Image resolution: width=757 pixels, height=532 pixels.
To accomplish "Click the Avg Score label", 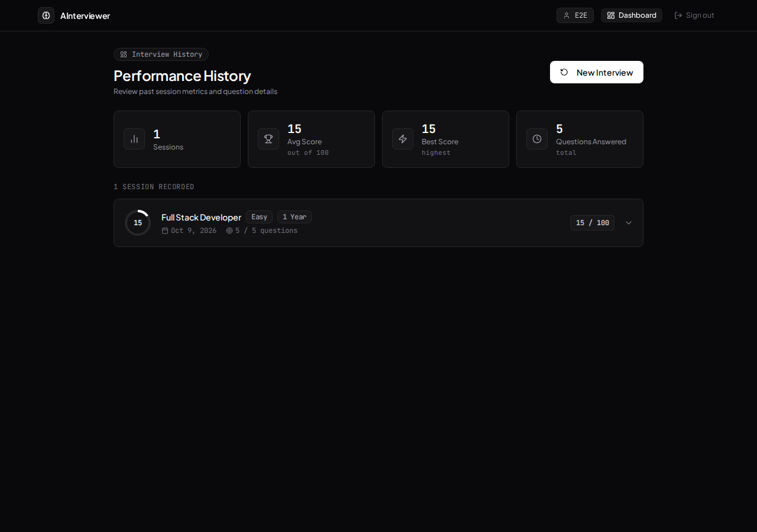I will pyautogui.click(x=305, y=142).
